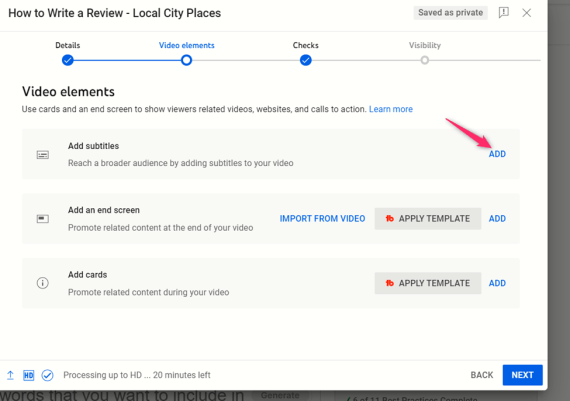Add subtitles via the ADD link

point(497,154)
